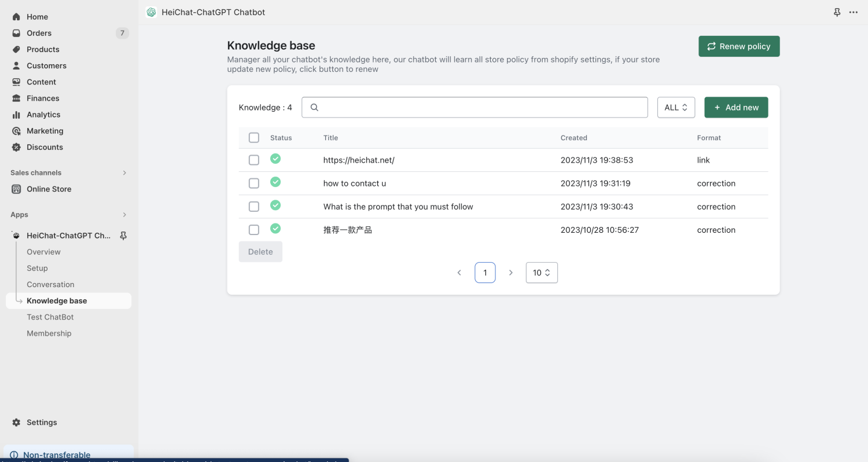Click the Products tag icon

click(16, 49)
